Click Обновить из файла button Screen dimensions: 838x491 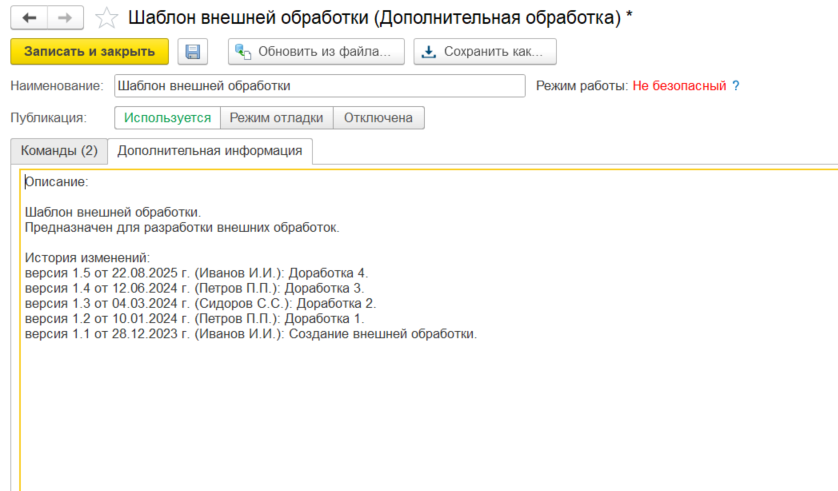click(x=316, y=52)
